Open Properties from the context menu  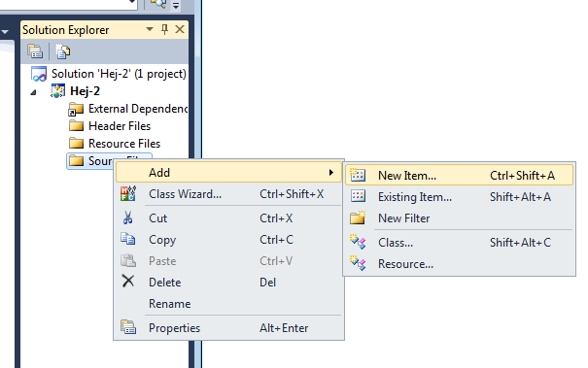point(228,328)
